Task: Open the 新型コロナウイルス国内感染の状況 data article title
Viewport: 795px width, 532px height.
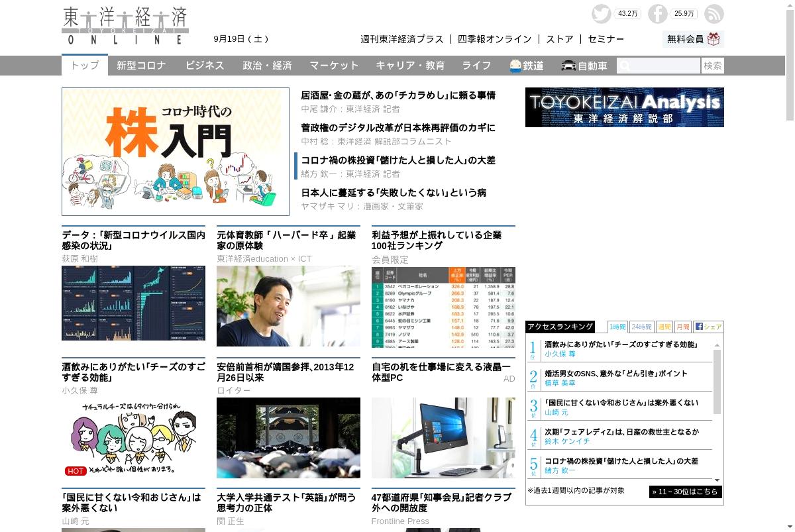Action: pos(133,240)
